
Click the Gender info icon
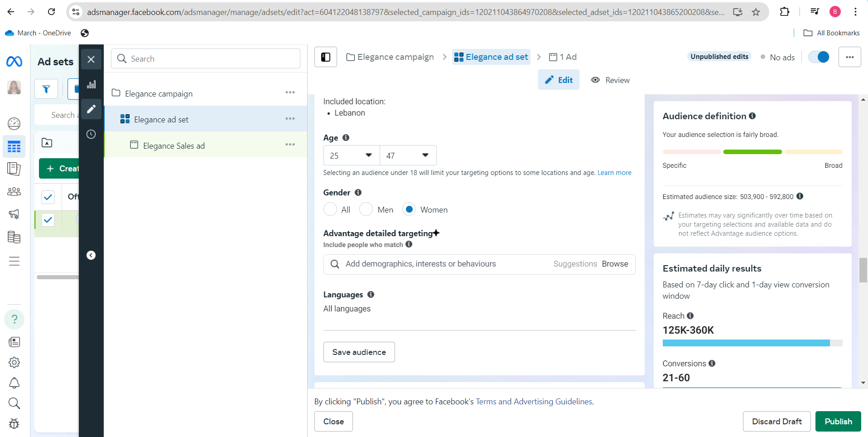[358, 192]
